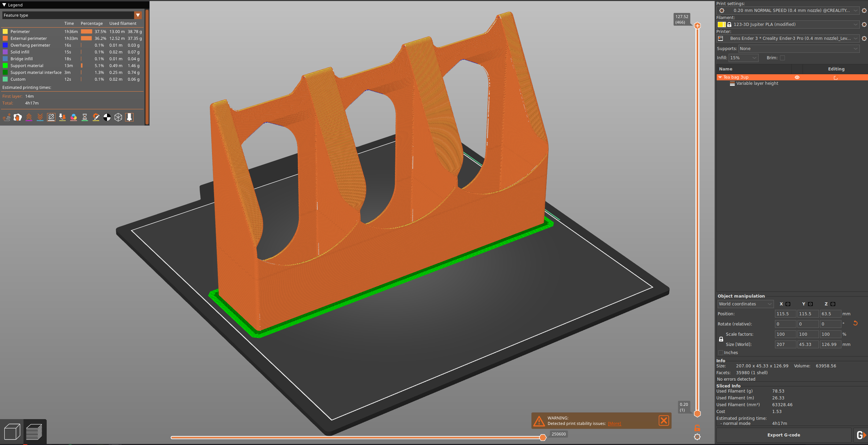Toggle color changes colored-circles icon
Image resolution: width=868 pixels, height=445 pixels.
point(74,117)
